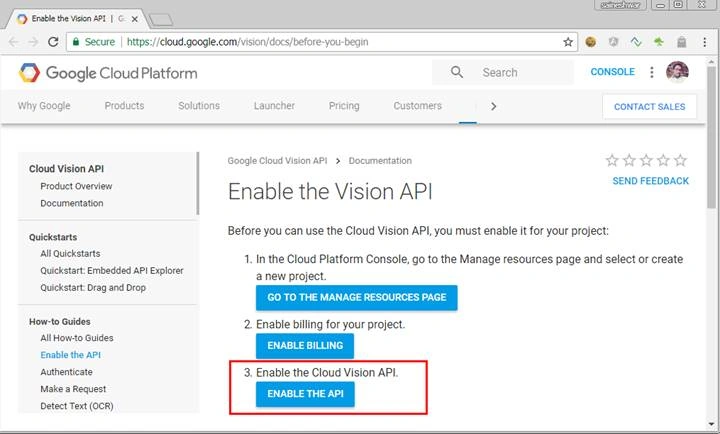Click the How-to Guides sidebar heading

[60, 321]
